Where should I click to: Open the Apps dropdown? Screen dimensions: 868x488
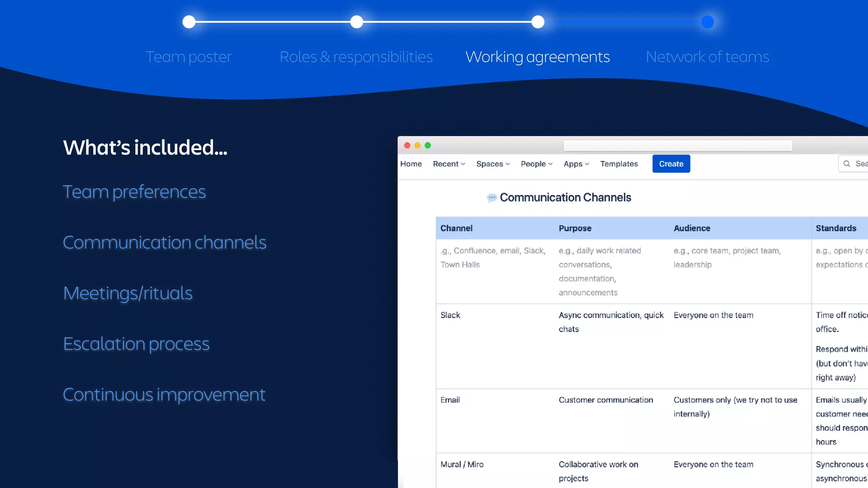[576, 164]
